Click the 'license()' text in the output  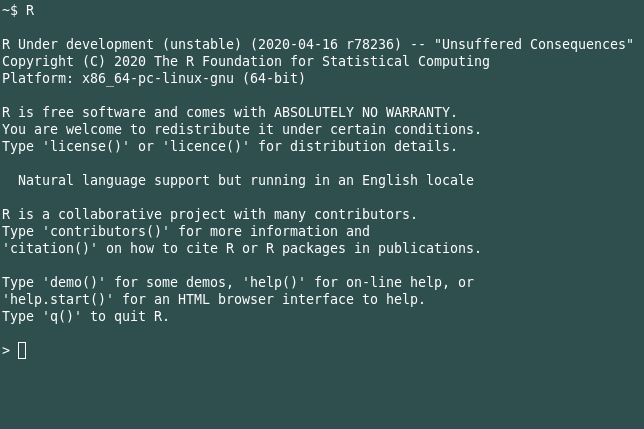(86, 146)
